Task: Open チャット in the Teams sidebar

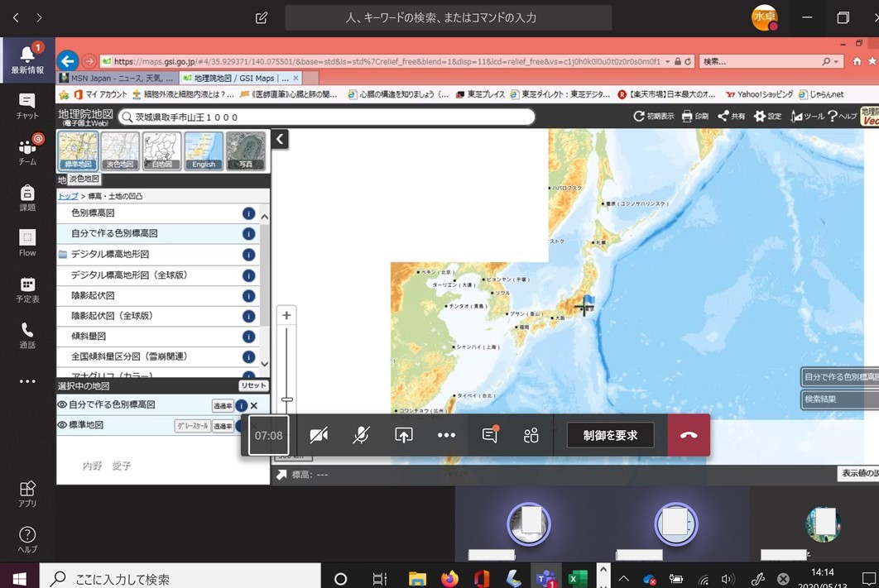Action: [x=27, y=106]
